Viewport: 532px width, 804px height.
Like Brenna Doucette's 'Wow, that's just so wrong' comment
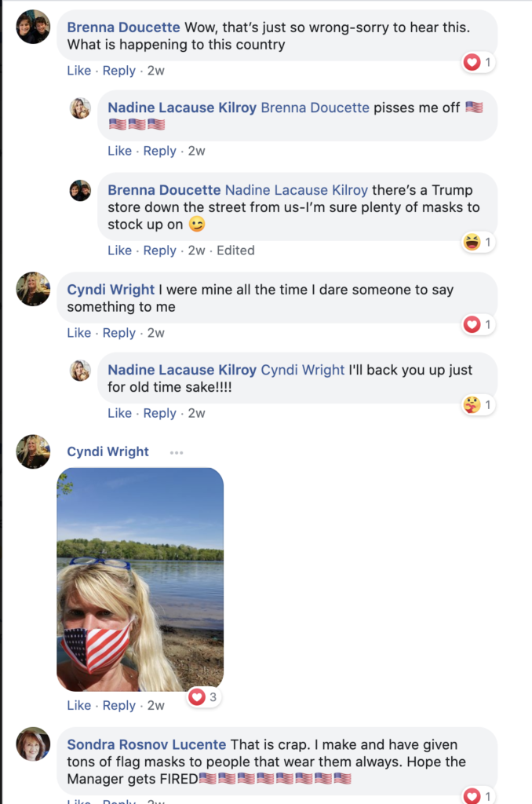(x=78, y=71)
